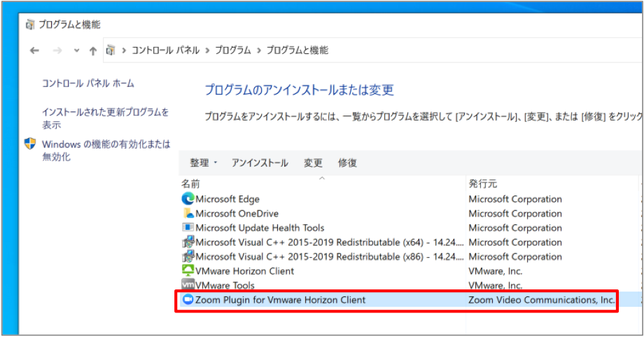644x337 pixels.
Task: Click the アンインストール toolbar button
Action: pos(260,163)
